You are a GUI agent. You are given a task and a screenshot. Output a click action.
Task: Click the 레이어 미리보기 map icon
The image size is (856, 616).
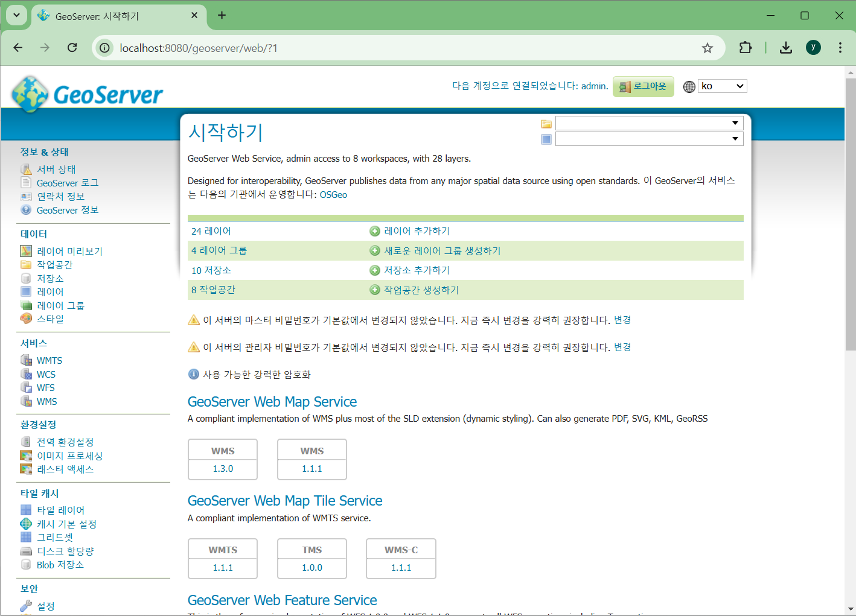point(26,251)
